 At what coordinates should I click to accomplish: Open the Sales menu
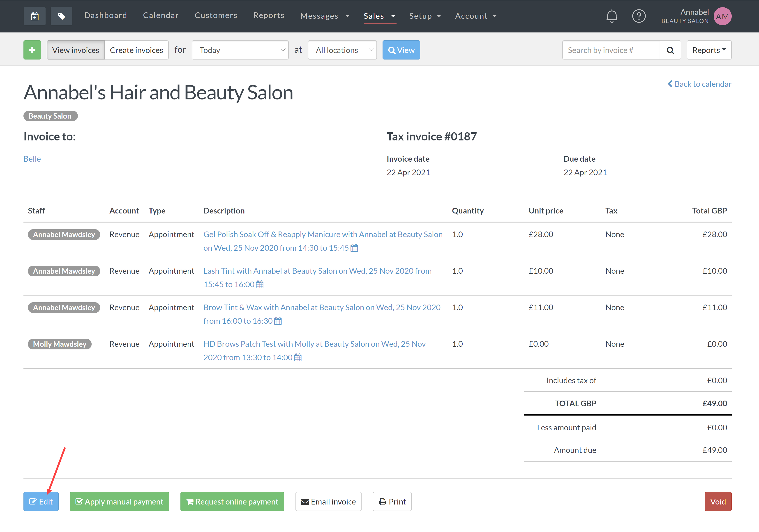379,16
